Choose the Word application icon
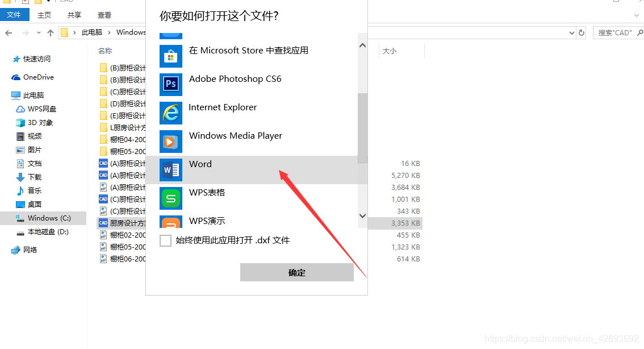This screenshot has height=349, width=644. click(x=171, y=170)
